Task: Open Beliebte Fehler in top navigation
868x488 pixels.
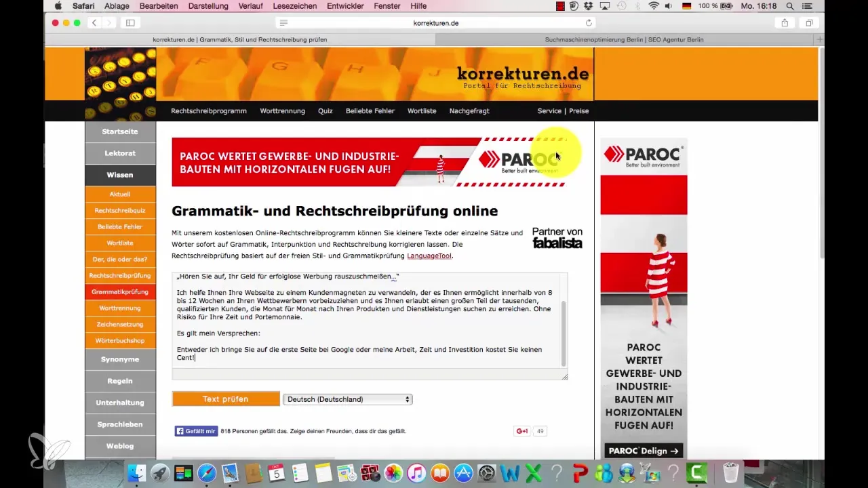Action: click(370, 110)
